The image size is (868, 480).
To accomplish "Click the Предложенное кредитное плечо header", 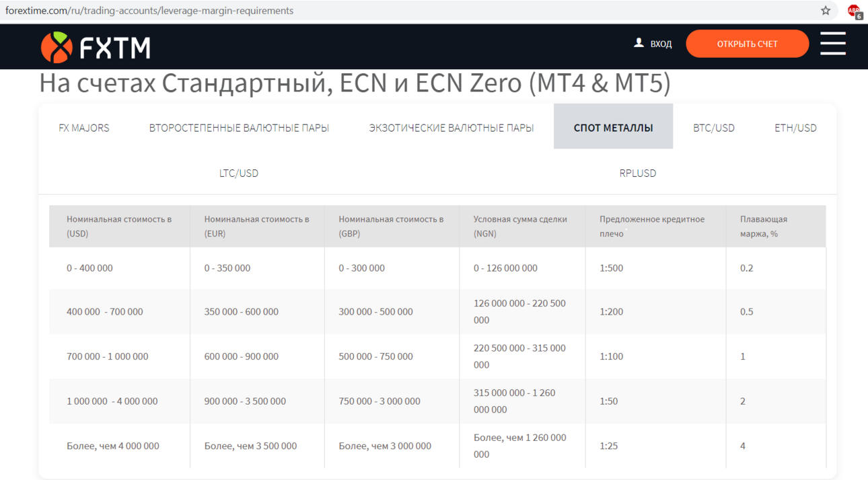I will (x=655, y=227).
